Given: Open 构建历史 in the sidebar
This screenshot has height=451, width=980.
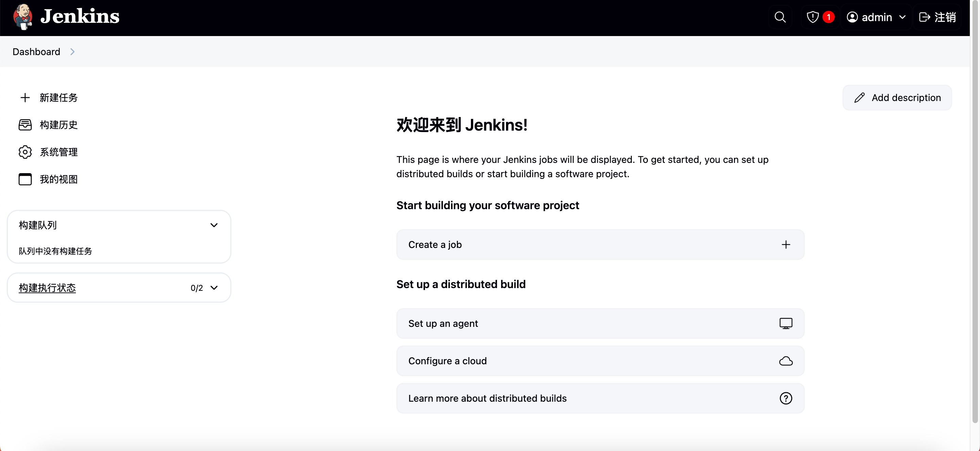Looking at the screenshot, I should tap(59, 125).
